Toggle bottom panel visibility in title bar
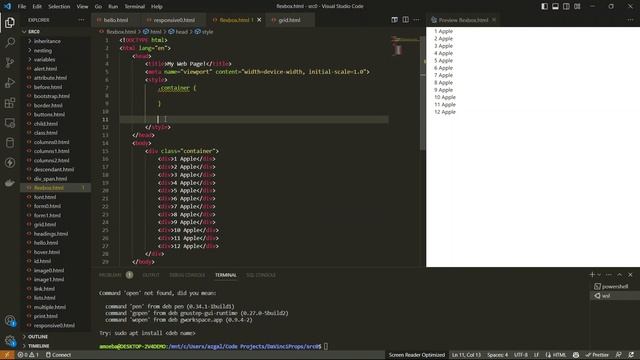 tap(555, 6)
